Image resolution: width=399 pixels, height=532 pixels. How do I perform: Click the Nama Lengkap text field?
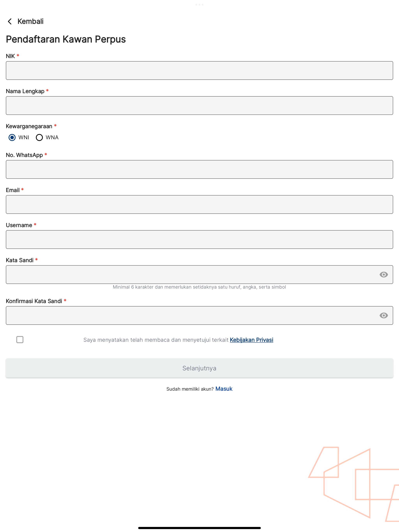[199, 106]
